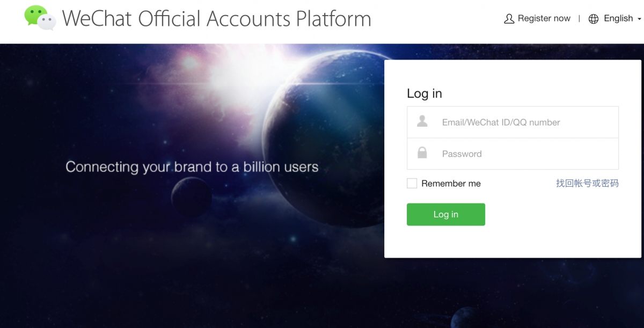Screen dimensions: 644x328
Task: Open the Register now link
Action: pos(544,18)
